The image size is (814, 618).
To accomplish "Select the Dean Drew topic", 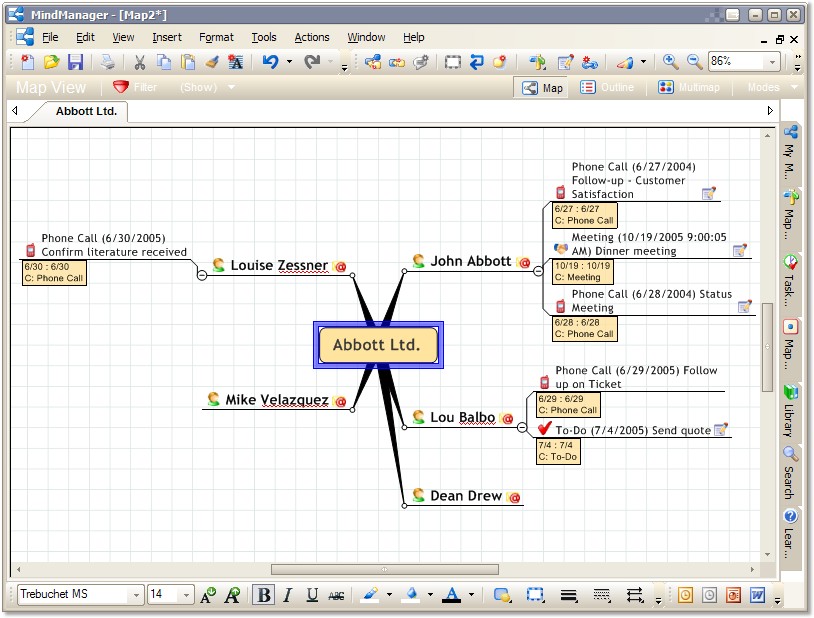I will point(466,496).
